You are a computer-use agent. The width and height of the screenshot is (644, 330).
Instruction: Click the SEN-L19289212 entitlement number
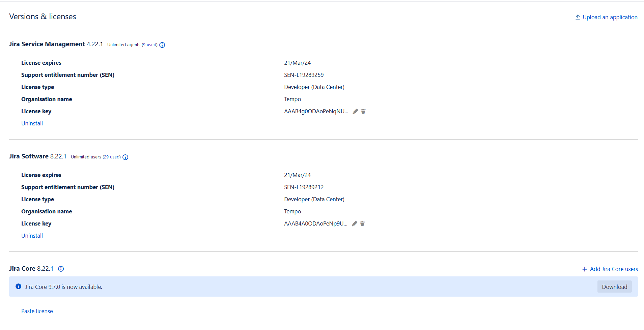tap(304, 187)
